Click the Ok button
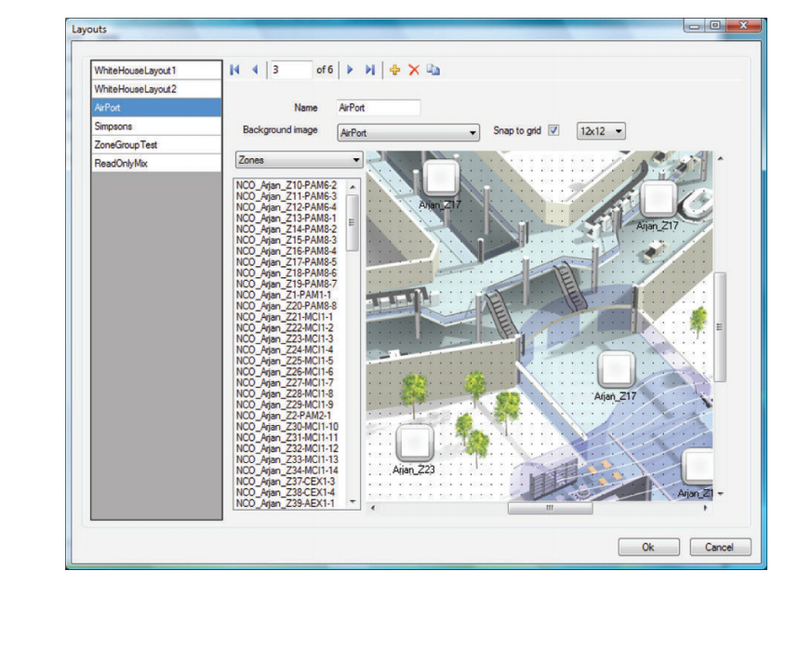This screenshot has width=812, height=664. (x=648, y=547)
